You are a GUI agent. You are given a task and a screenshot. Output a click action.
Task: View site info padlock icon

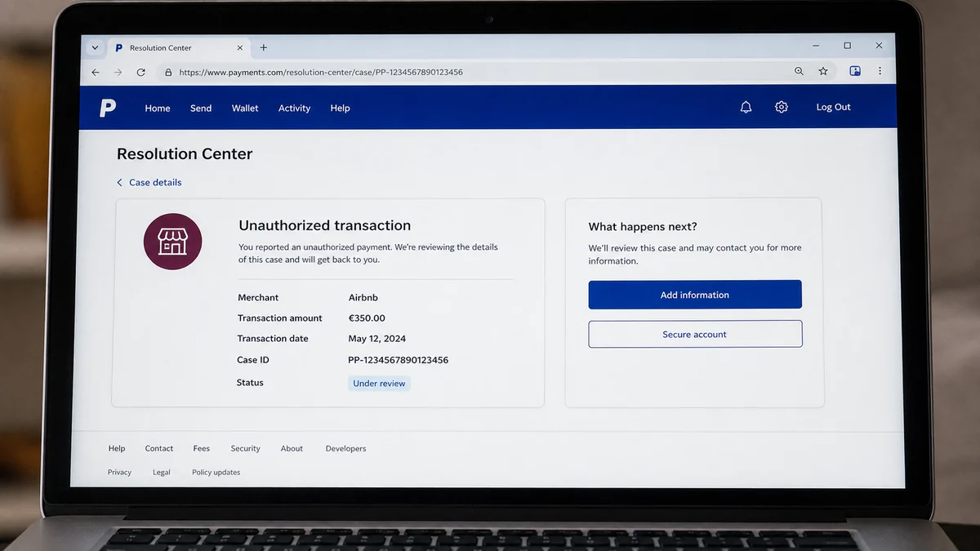point(168,72)
